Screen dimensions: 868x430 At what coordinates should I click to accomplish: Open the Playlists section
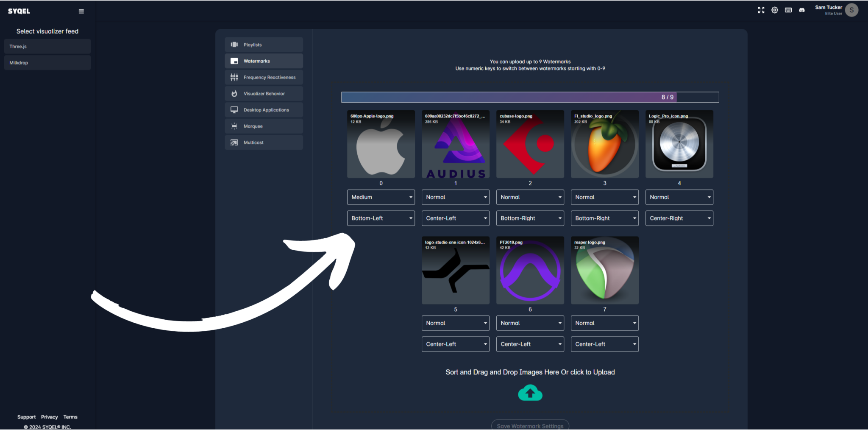(x=264, y=45)
